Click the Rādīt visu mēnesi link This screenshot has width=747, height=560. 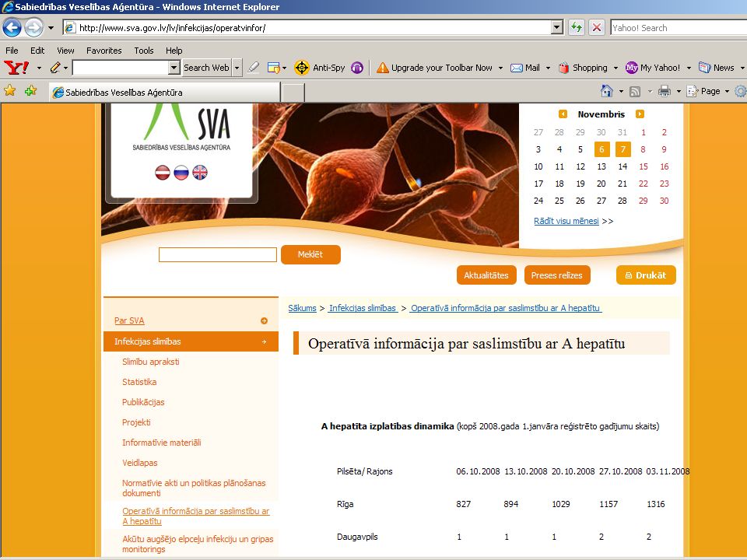(x=566, y=221)
